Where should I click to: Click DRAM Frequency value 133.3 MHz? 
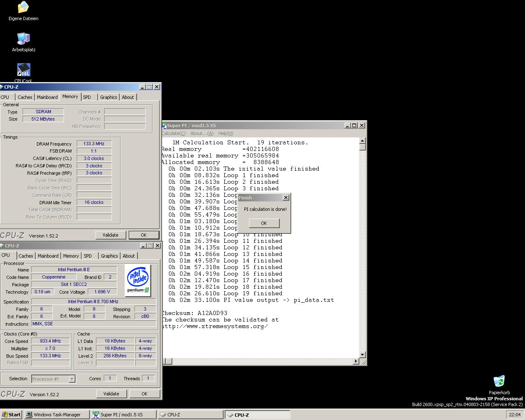(94, 144)
